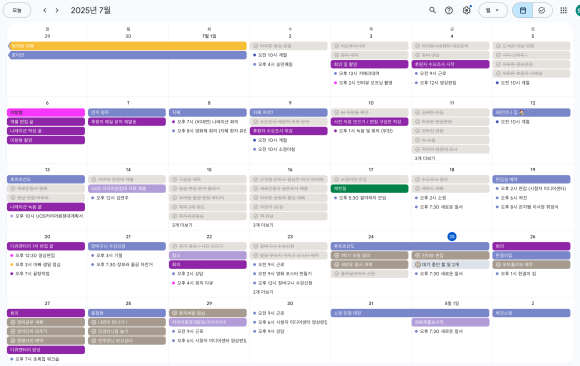Open 오전 9시 영화 포스터 event, July 23
The image size is (580, 366).
point(284,274)
